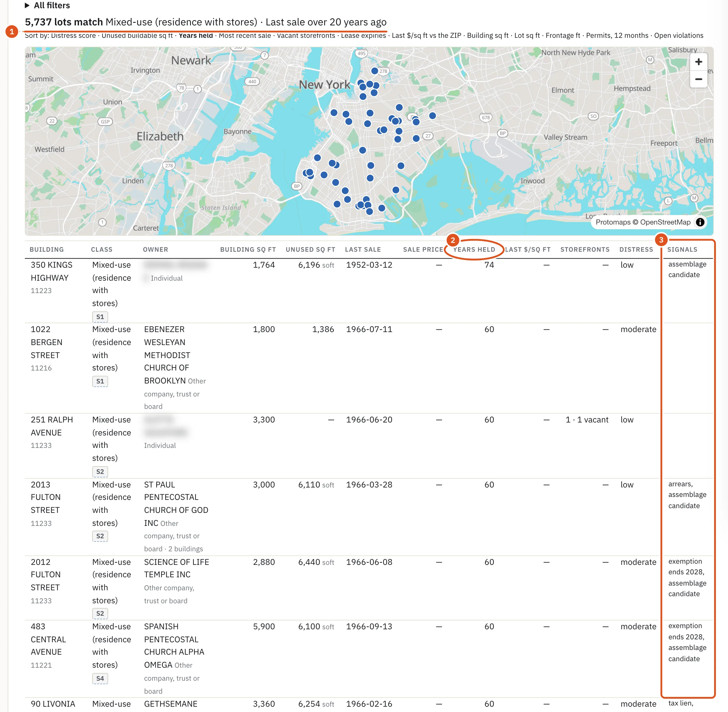This screenshot has width=728, height=712.
Task: Sort by Distress score
Action: click(73, 36)
